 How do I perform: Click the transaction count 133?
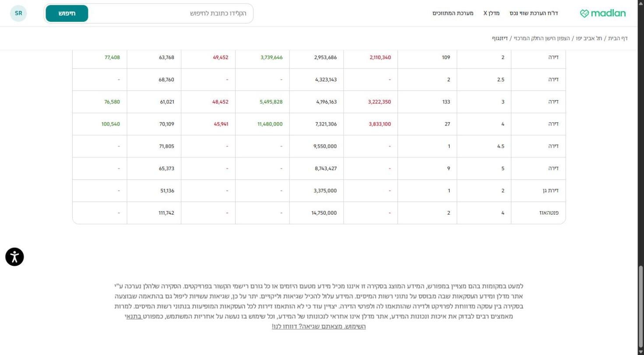click(446, 102)
